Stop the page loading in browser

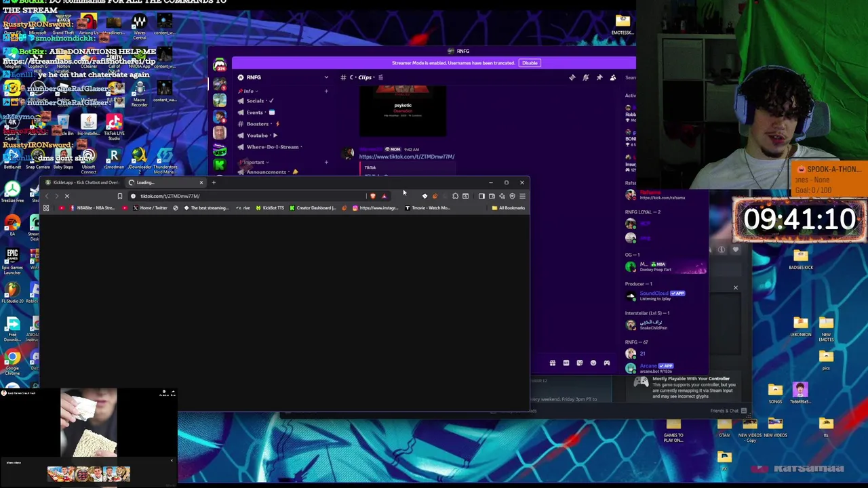[x=67, y=196]
